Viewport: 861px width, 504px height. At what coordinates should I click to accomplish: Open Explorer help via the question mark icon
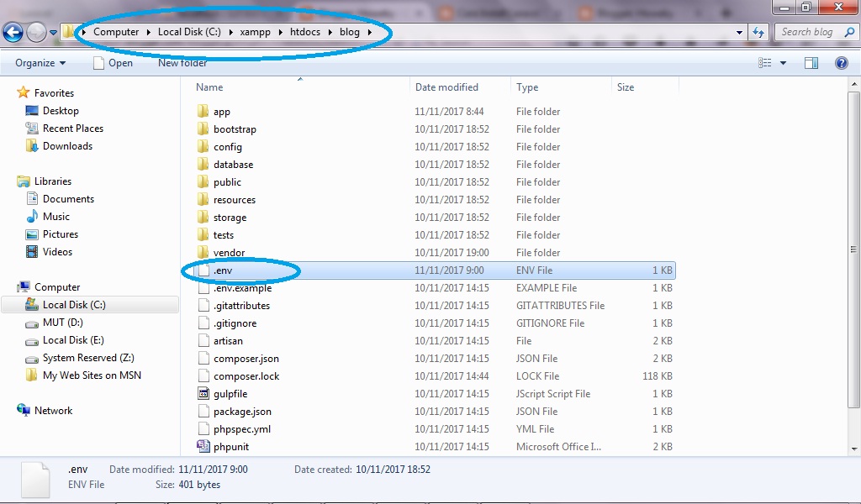pyautogui.click(x=841, y=62)
